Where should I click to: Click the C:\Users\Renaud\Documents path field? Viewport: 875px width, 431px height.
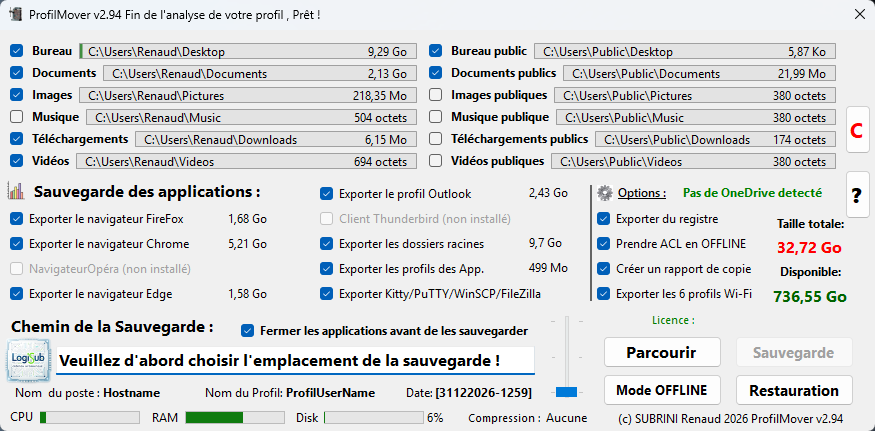click(260, 73)
